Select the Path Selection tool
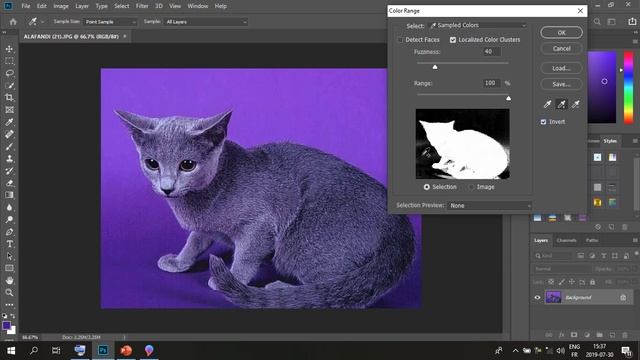 click(9, 256)
